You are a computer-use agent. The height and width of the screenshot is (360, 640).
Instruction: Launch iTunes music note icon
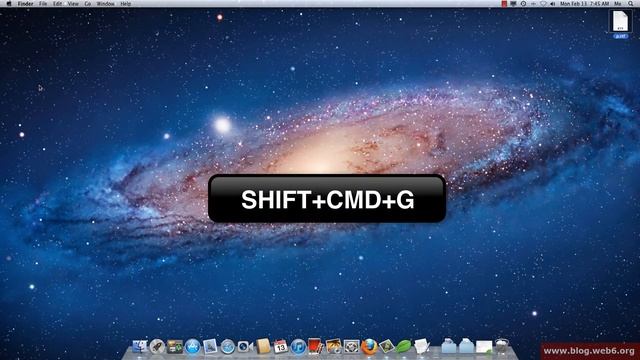(x=298, y=347)
